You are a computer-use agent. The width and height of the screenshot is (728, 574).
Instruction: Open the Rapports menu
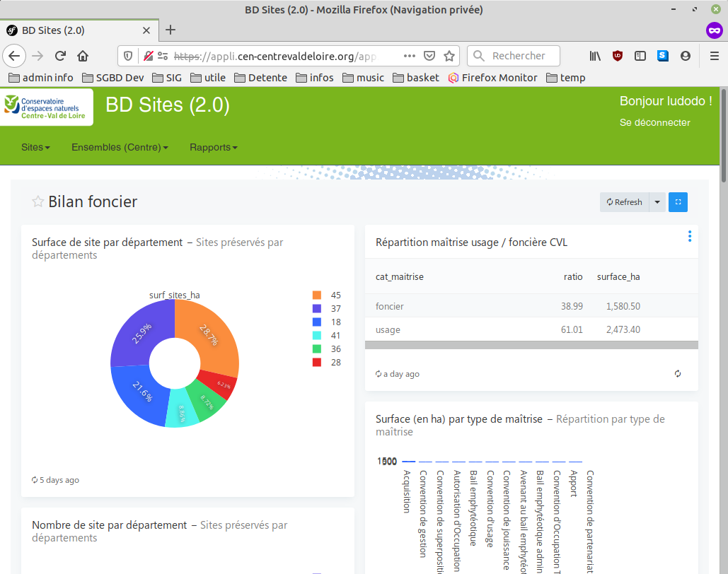(213, 148)
